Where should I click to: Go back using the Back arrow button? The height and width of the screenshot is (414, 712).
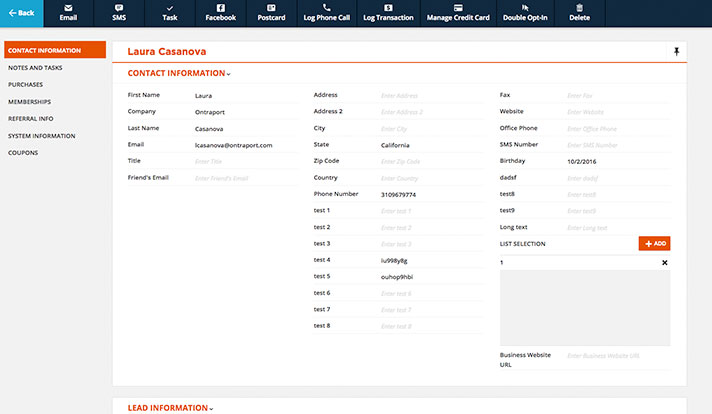21,13
